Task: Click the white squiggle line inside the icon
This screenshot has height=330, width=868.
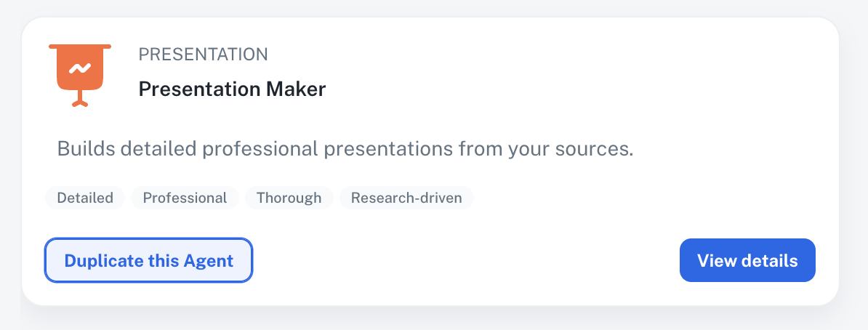Action: pyautogui.click(x=80, y=69)
